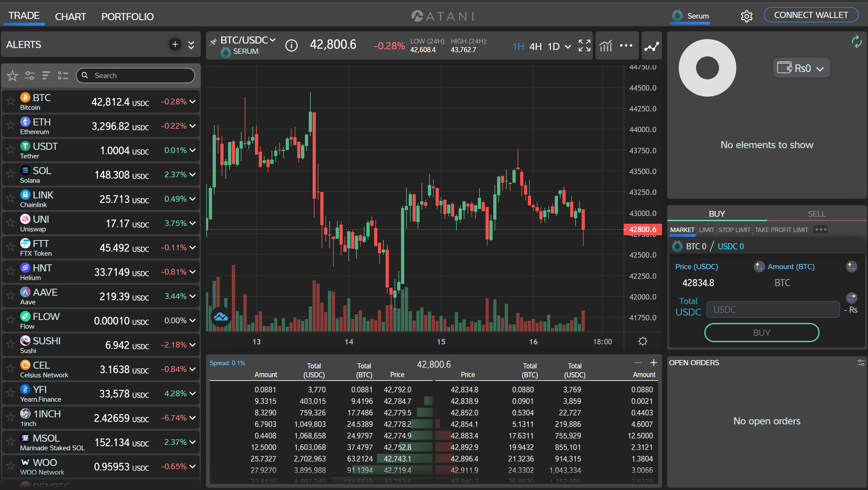This screenshot has width=868, height=490.
Task: Show favorites with star filter icon
Action: point(12,76)
